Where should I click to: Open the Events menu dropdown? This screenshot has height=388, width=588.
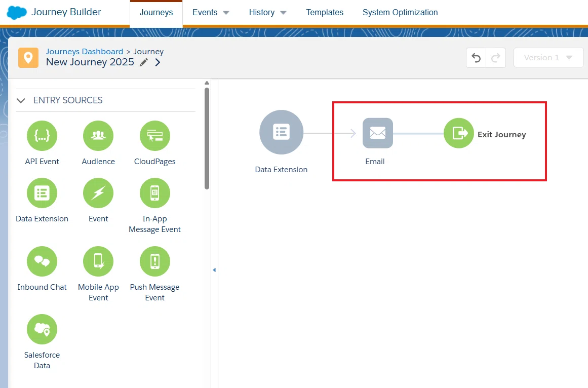tap(210, 12)
